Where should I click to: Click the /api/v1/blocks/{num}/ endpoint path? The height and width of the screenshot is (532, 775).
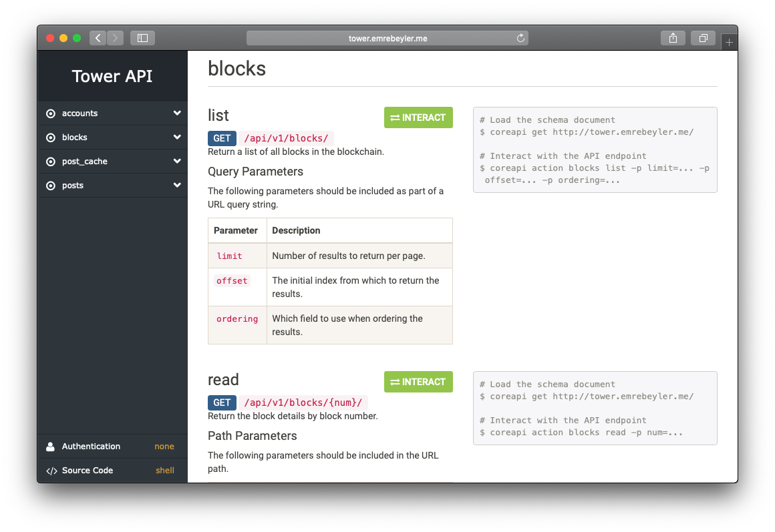[303, 403]
